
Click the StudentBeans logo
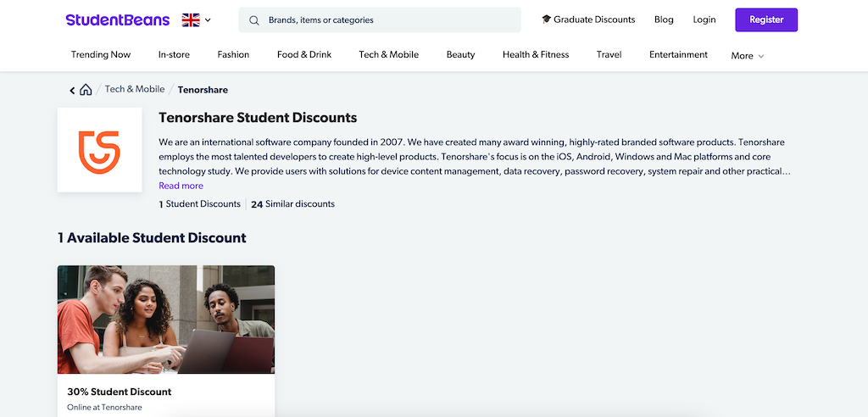[117, 19]
